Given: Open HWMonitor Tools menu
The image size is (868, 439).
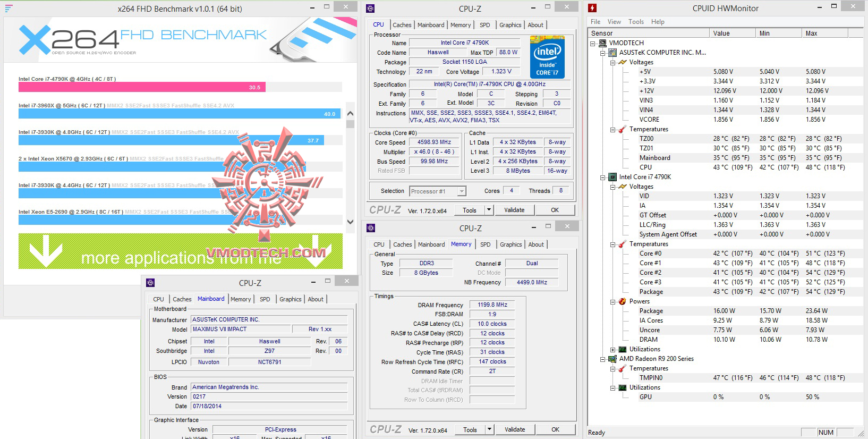Looking at the screenshot, I should [x=636, y=22].
